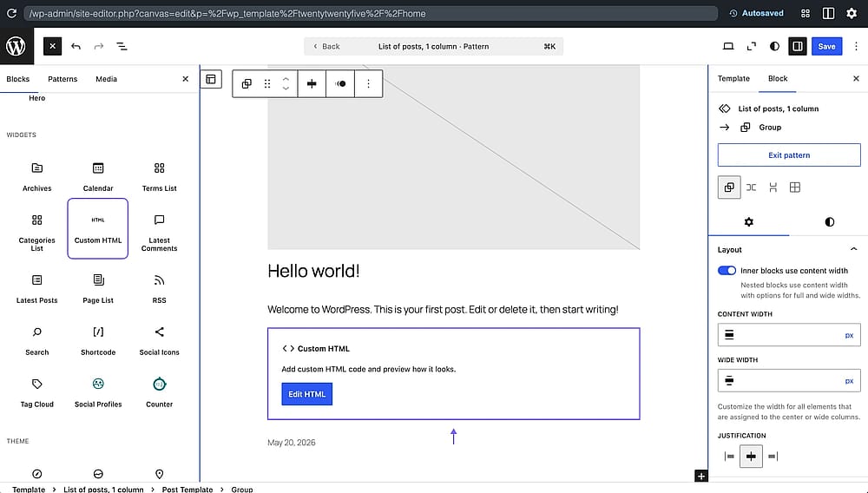Select the Group variation
The width and height of the screenshot is (868, 493).
pyautogui.click(x=729, y=187)
